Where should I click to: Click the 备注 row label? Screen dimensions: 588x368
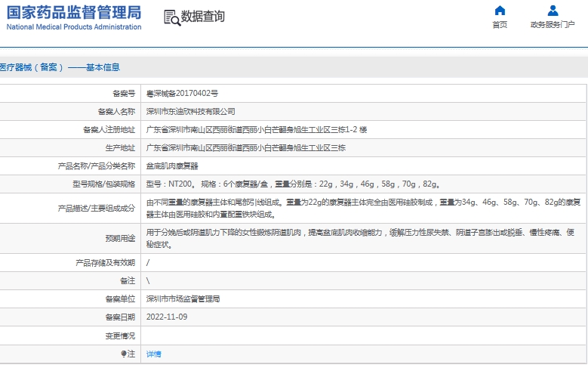[x=128, y=281]
